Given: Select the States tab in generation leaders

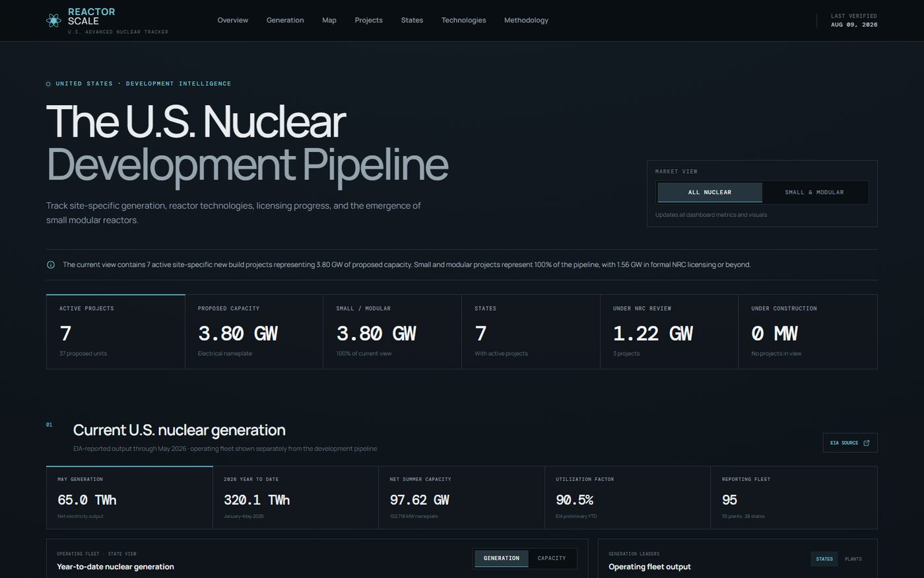Looking at the screenshot, I should (824, 559).
